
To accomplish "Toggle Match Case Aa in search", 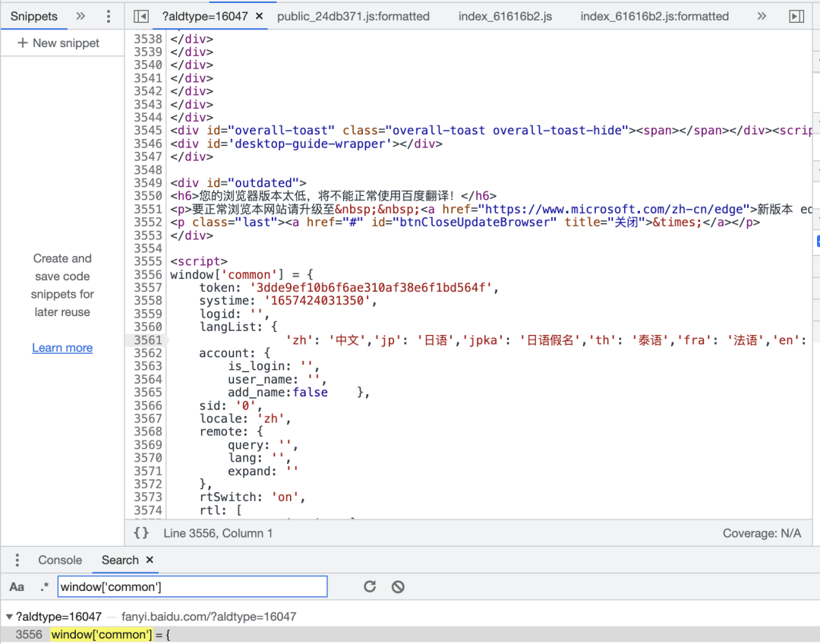I will point(17,587).
